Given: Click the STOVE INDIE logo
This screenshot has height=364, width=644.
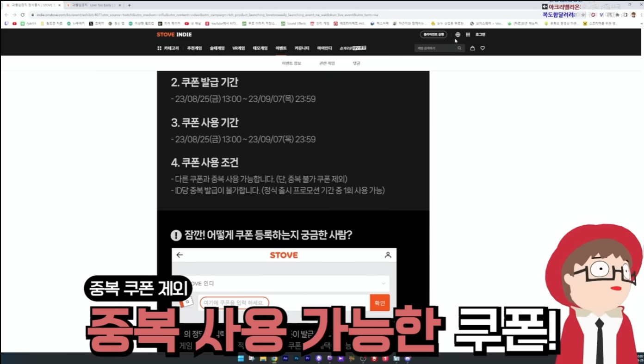Looking at the screenshot, I should (174, 35).
